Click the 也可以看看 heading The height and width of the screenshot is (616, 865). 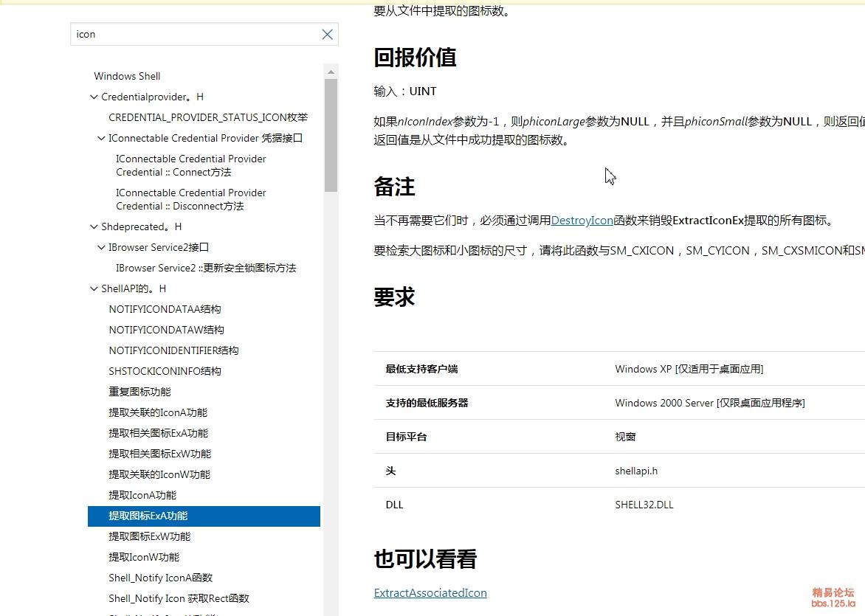425,558
